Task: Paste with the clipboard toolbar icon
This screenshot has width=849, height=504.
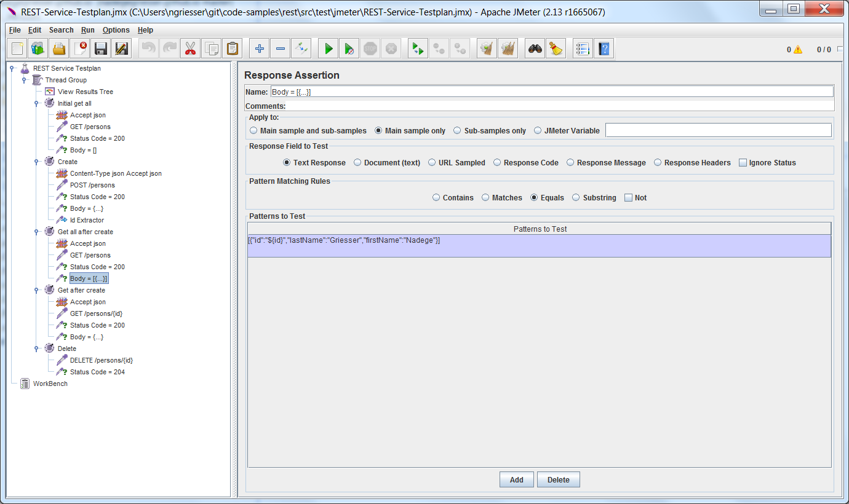Action: coord(233,49)
